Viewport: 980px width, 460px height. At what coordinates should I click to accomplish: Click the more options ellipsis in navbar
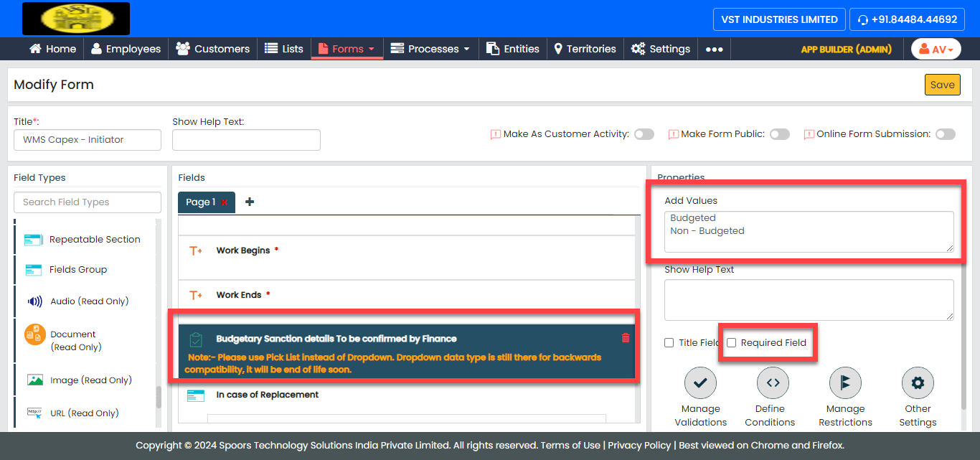pyautogui.click(x=714, y=49)
